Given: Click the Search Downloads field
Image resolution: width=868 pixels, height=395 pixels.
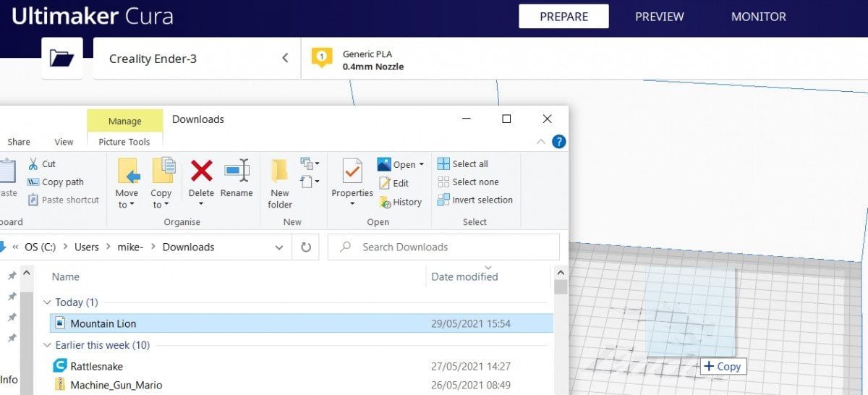Looking at the screenshot, I should (443, 247).
